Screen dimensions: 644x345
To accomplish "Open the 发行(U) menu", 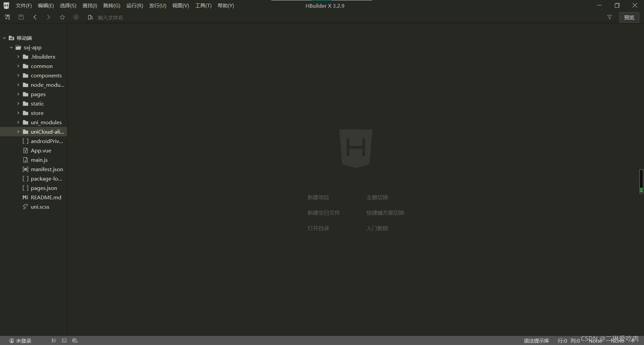I will pos(158,6).
